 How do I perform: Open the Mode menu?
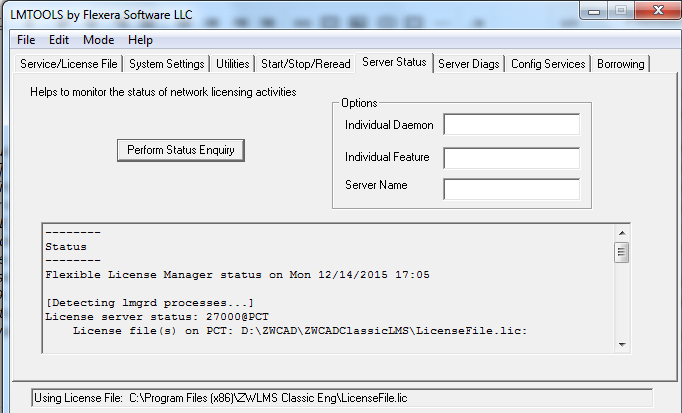(98, 40)
